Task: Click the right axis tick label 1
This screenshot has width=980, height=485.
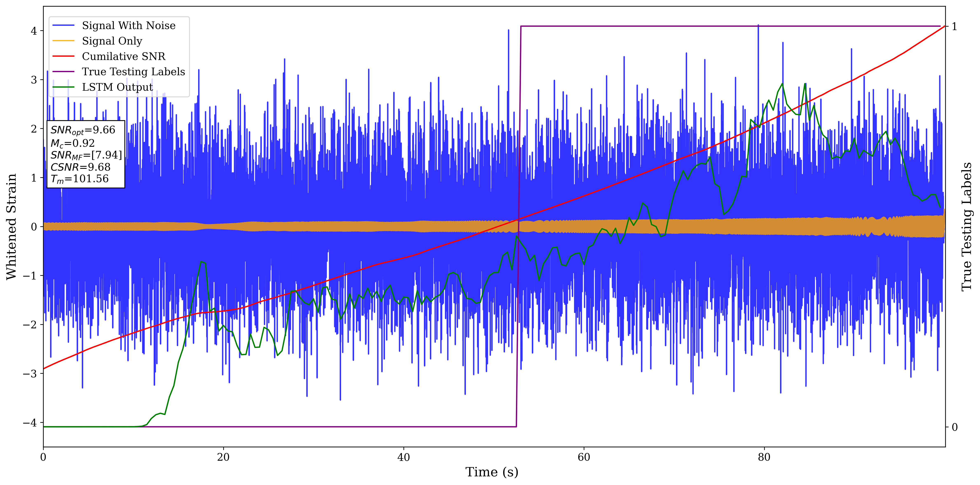Action: coord(954,26)
